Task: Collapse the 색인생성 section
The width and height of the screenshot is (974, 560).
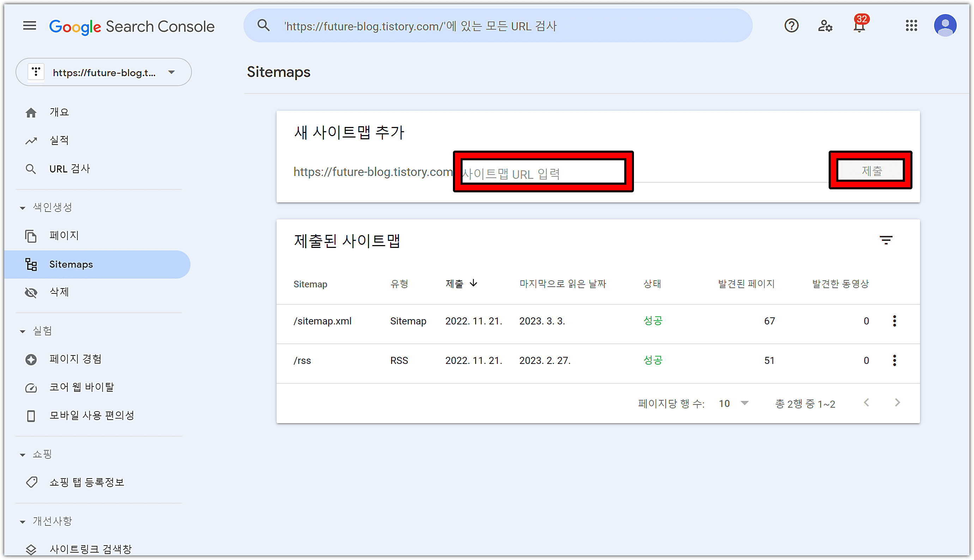Action: point(23,208)
